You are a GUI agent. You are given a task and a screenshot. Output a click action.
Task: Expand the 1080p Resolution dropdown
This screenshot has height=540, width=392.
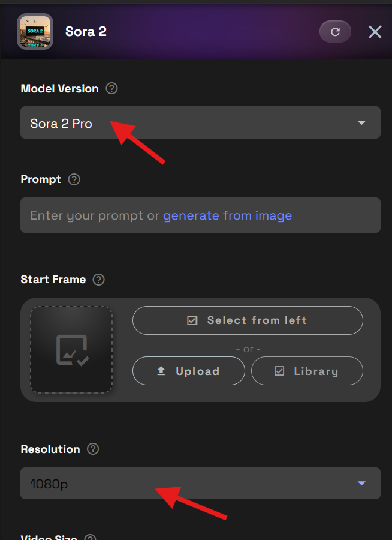(200, 484)
